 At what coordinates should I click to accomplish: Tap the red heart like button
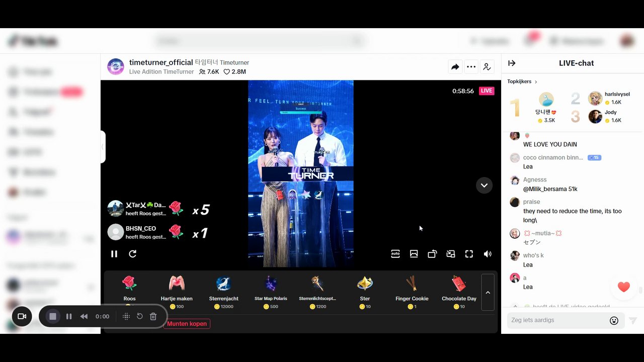coord(624,287)
